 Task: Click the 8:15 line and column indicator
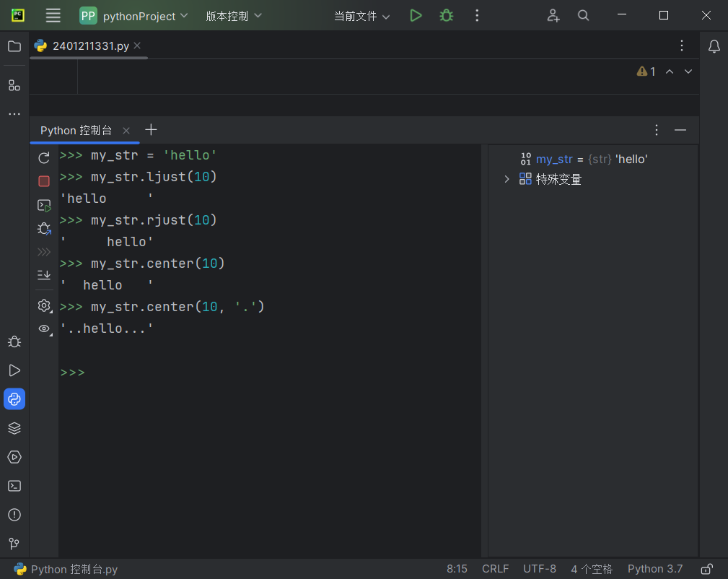[x=457, y=569]
